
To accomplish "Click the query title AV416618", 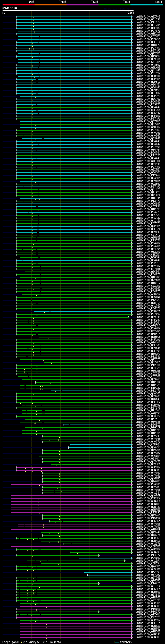I will point(10,8).
